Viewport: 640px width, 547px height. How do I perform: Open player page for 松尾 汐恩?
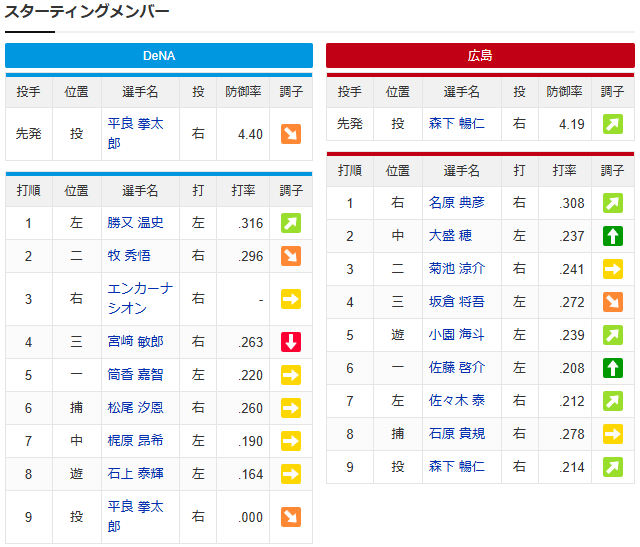point(136,407)
